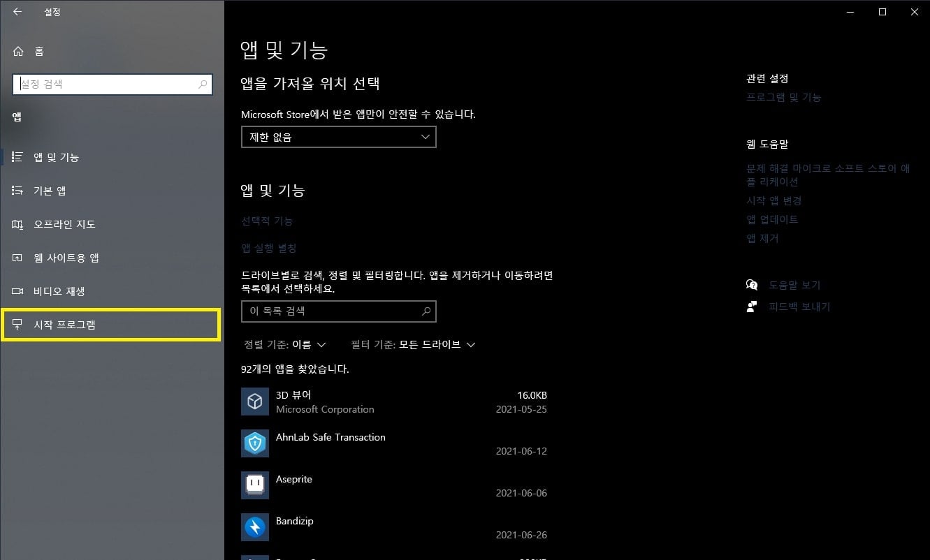This screenshot has width=930, height=560.
Task: Click the back arrow in Settings
Action: (x=17, y=12)
